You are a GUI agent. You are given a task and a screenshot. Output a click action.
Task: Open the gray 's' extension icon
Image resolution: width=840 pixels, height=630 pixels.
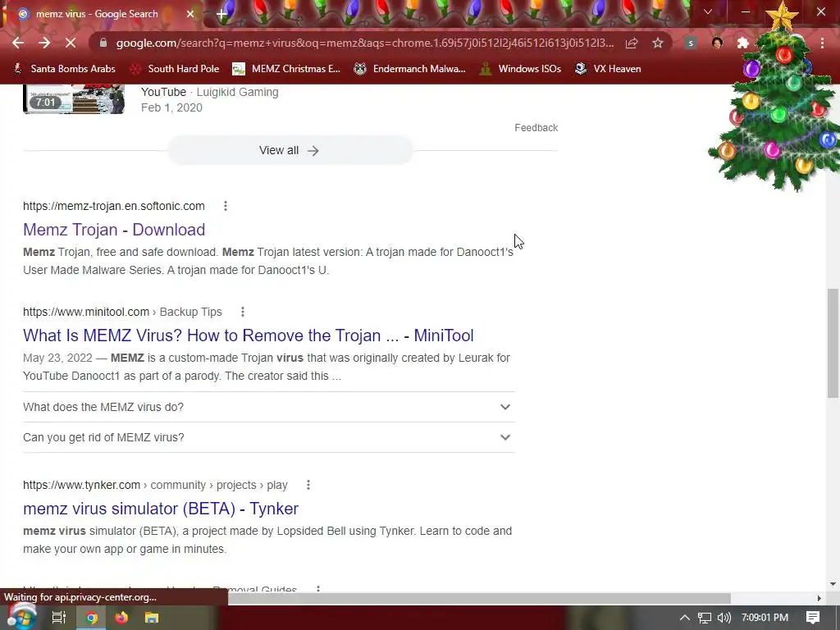click(691, 43)
